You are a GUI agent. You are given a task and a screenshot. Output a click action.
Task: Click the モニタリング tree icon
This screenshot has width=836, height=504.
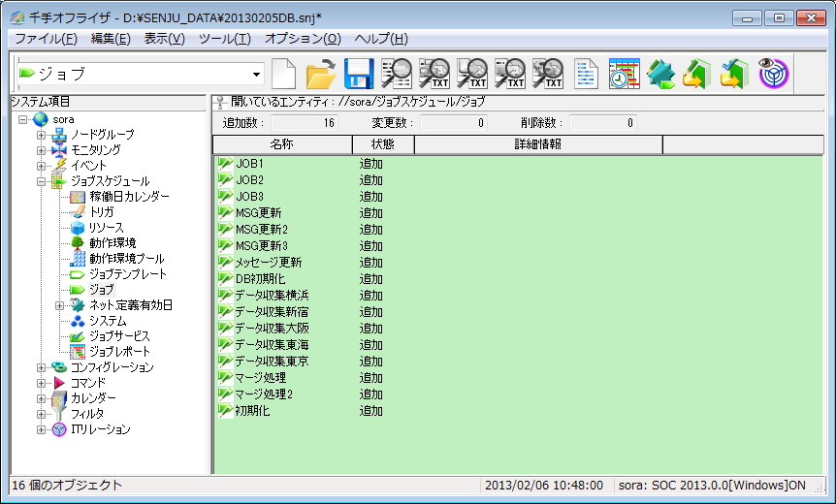pos(58,150)
